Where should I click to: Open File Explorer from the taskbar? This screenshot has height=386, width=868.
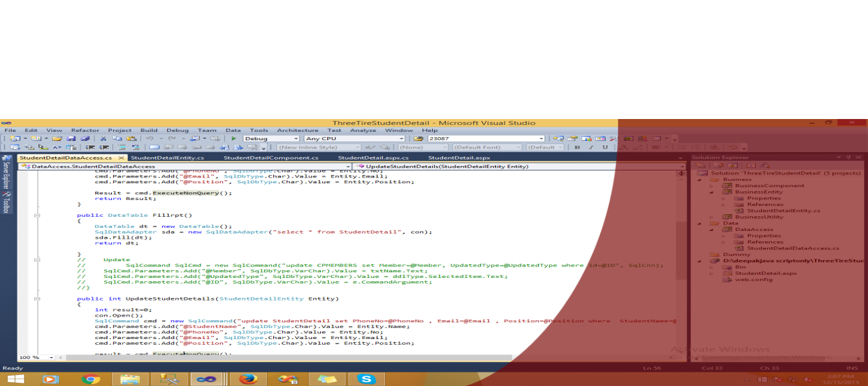(130, 379)
